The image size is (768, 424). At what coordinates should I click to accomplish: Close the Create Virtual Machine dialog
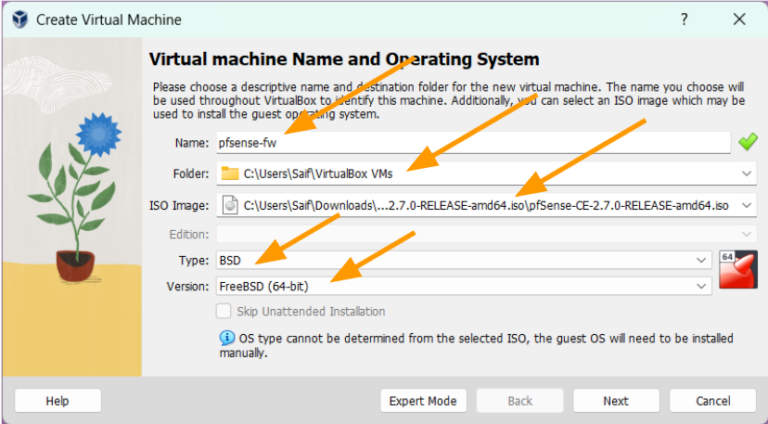739,19
